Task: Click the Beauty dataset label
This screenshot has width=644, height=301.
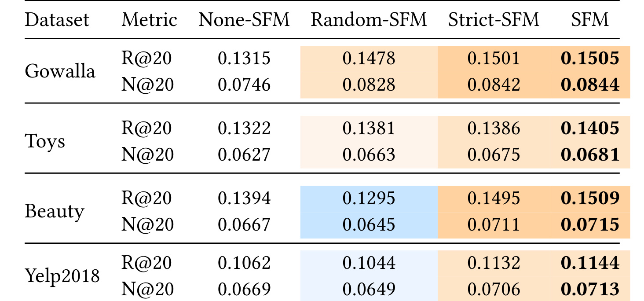Action: (x=54, y=212)
